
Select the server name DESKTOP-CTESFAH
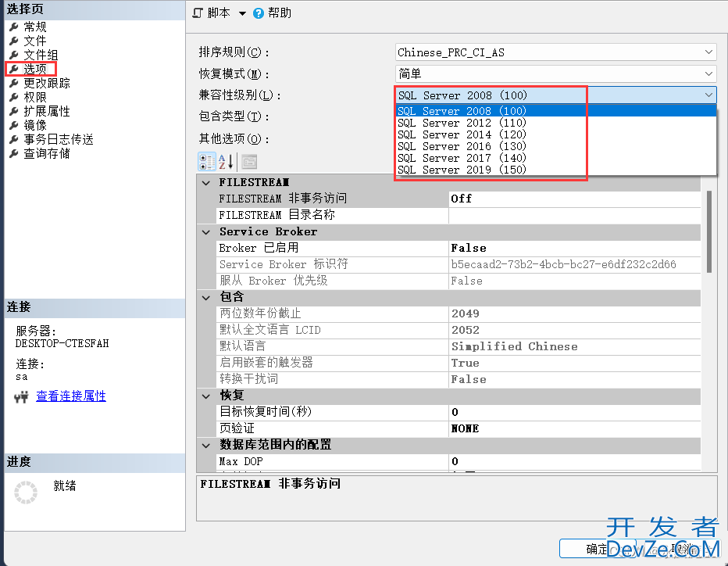coord(62,343)
